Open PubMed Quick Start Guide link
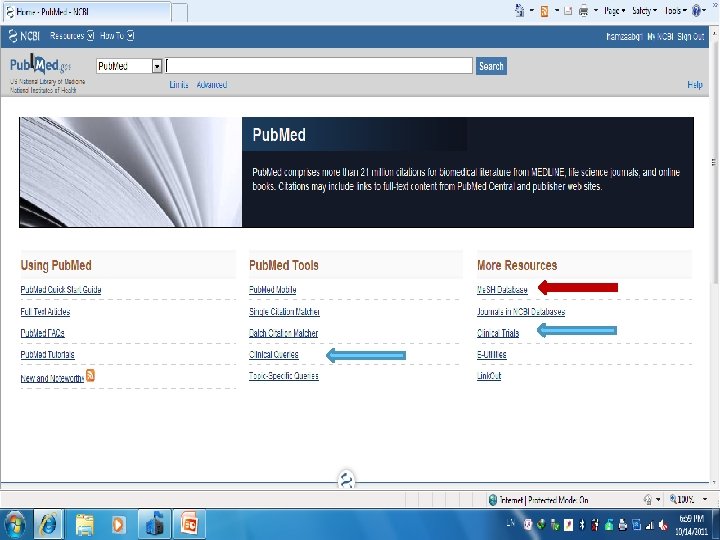Screen dimensions: 720x540 pyautogui.click(x=61, y=289)
